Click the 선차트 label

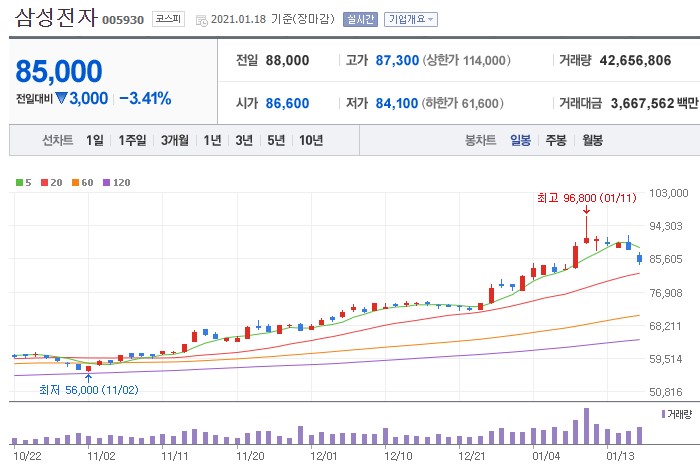click(57, 140)
